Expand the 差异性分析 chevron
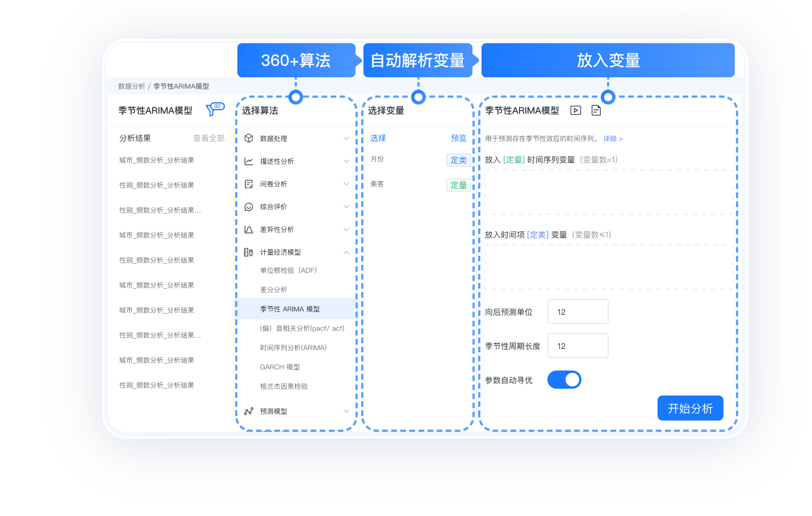The height and width of the screenshot is (516, 812). pos(346,229)
